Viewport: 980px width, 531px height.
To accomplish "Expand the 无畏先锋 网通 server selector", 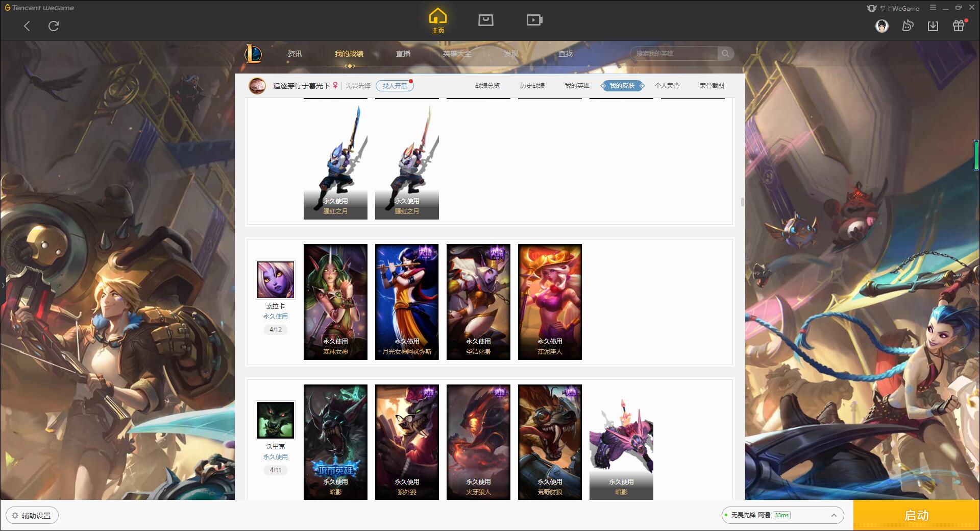I will coord(782,515).
